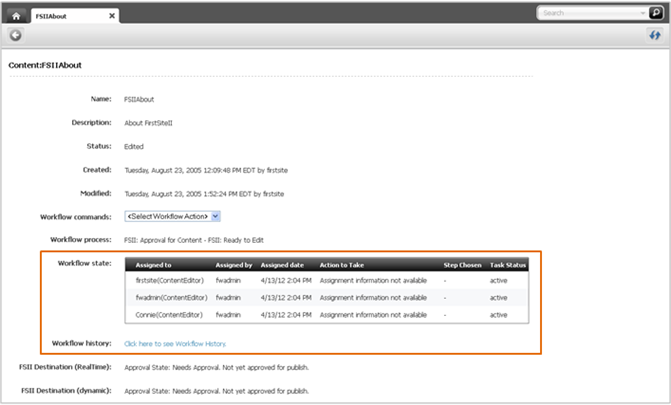
Task: Go to the Home tab icon
Action: click(16, 16)
